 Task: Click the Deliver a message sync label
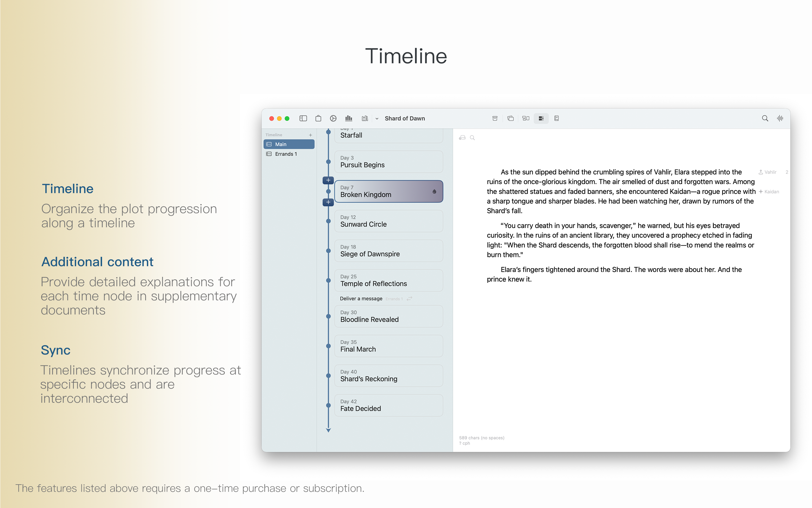pyautogui.click(x=361, y=299)
